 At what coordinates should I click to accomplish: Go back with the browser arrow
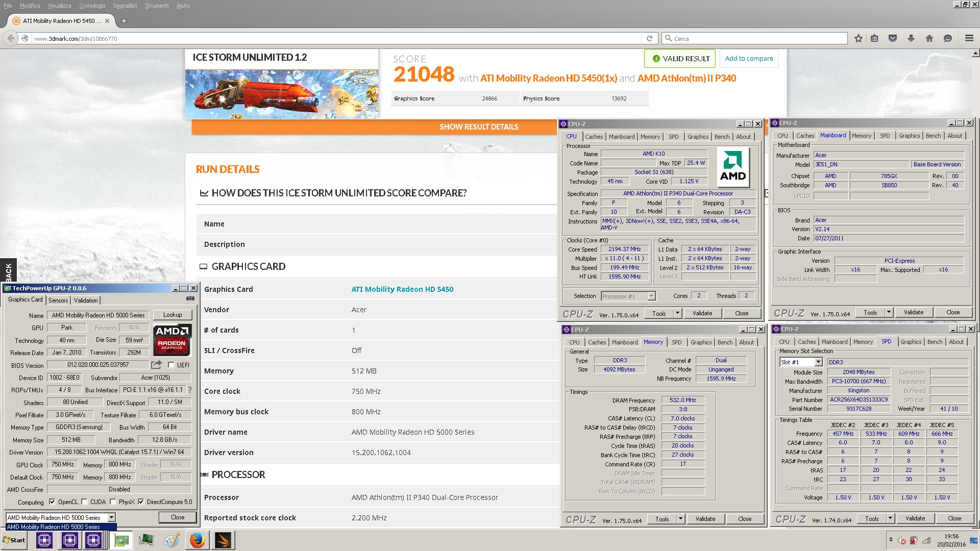coord(11,38)
